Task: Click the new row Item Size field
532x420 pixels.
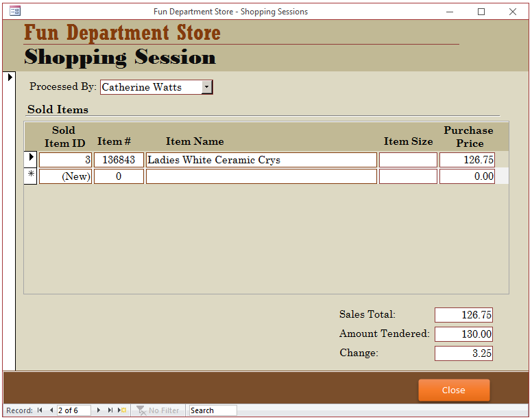Action: click(408, 176)
